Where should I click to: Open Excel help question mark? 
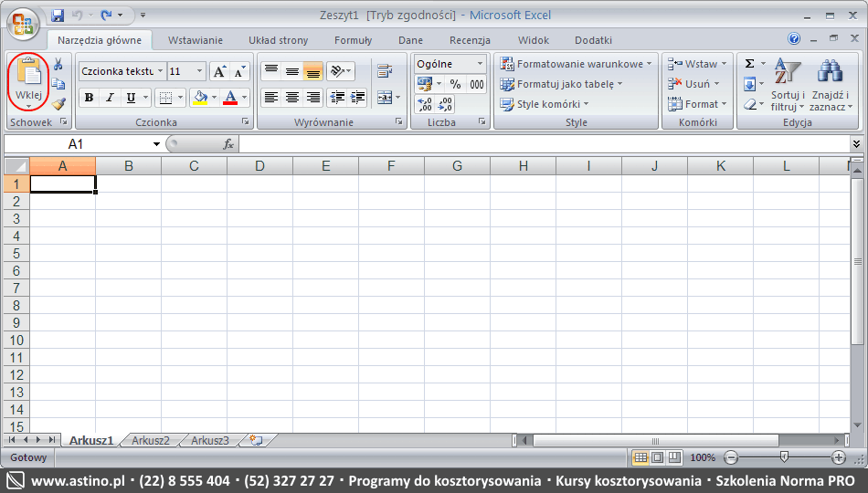point(794,38)
